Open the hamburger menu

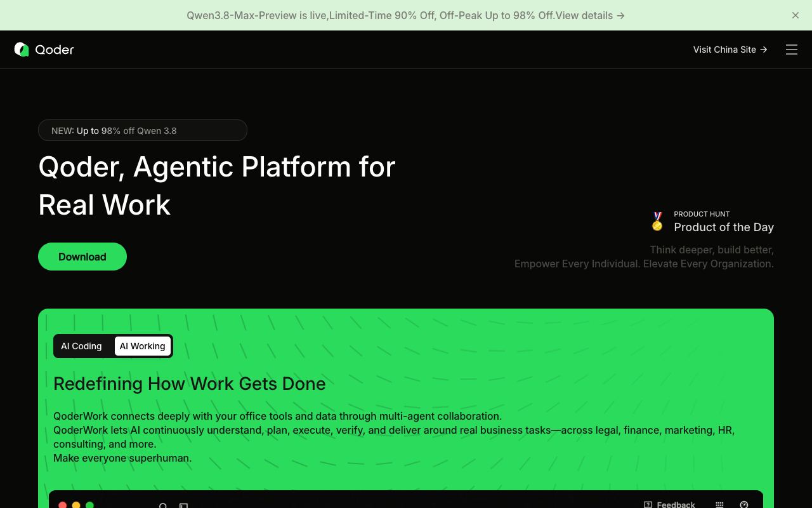792,50
